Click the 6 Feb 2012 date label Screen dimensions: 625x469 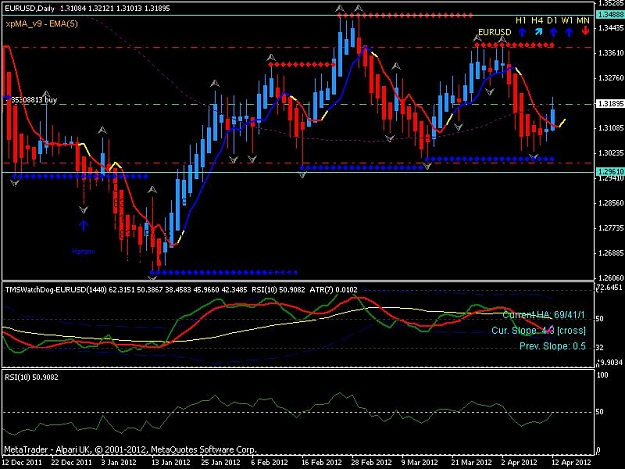[269, 463]
